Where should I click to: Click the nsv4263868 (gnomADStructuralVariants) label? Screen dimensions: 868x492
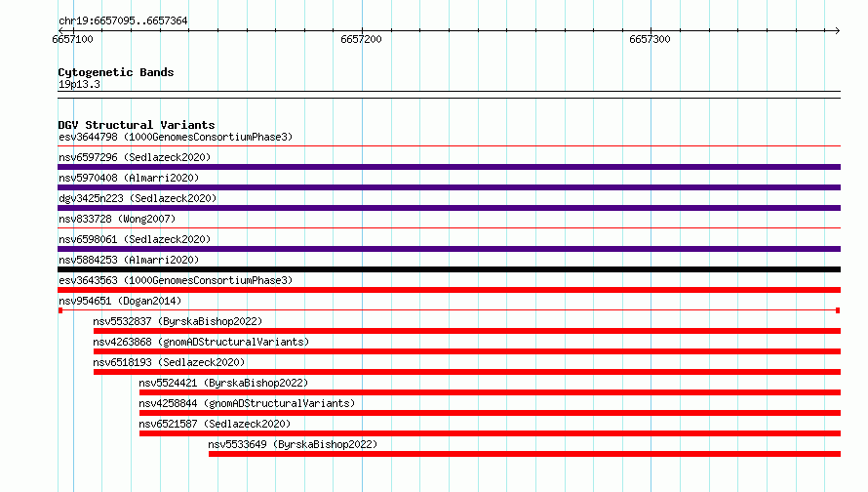point(201,342)
